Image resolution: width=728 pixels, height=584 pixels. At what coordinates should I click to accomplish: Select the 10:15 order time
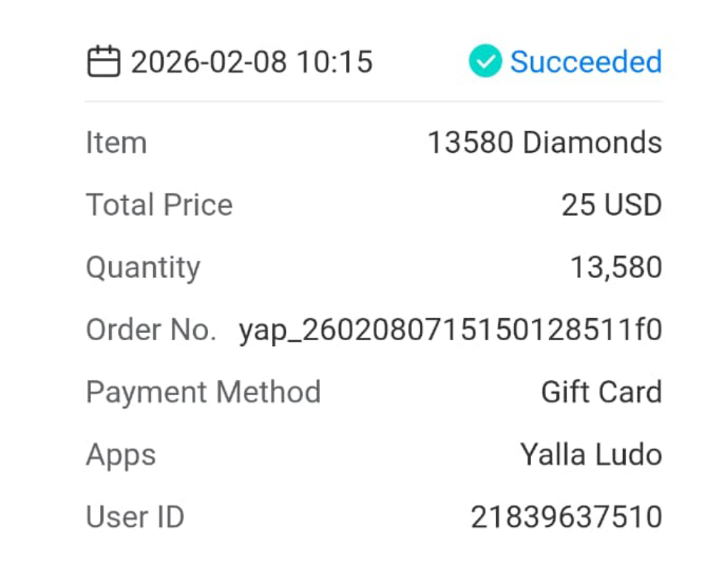[335, 62]
